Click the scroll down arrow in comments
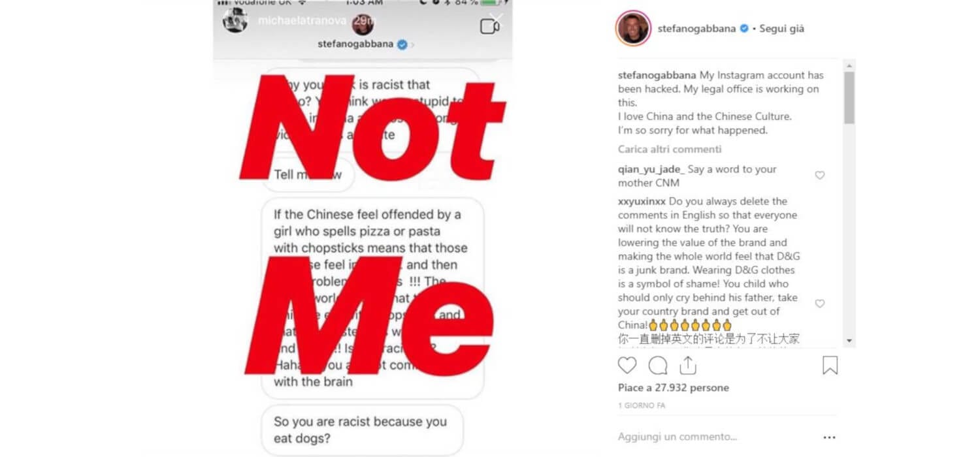The height and width of the screenshot is (457, 980). [x=849, y=340]
